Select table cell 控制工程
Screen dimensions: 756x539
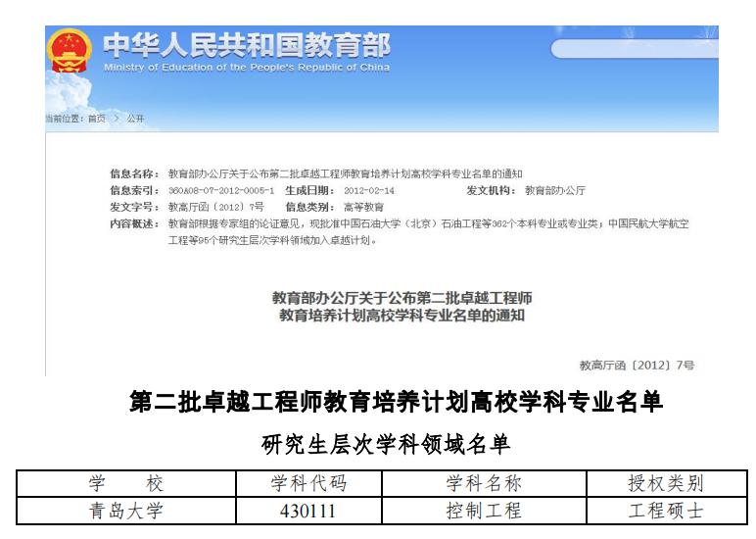[x=484, y=511]
